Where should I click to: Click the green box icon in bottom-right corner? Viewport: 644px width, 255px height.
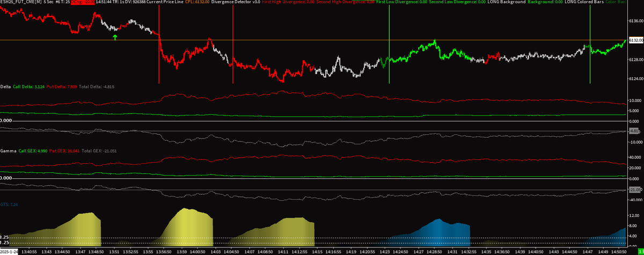(640, 251)
